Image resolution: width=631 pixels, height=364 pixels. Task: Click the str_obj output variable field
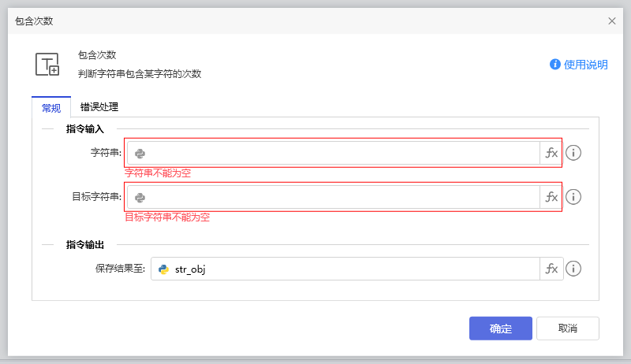[x=347, y=269]
